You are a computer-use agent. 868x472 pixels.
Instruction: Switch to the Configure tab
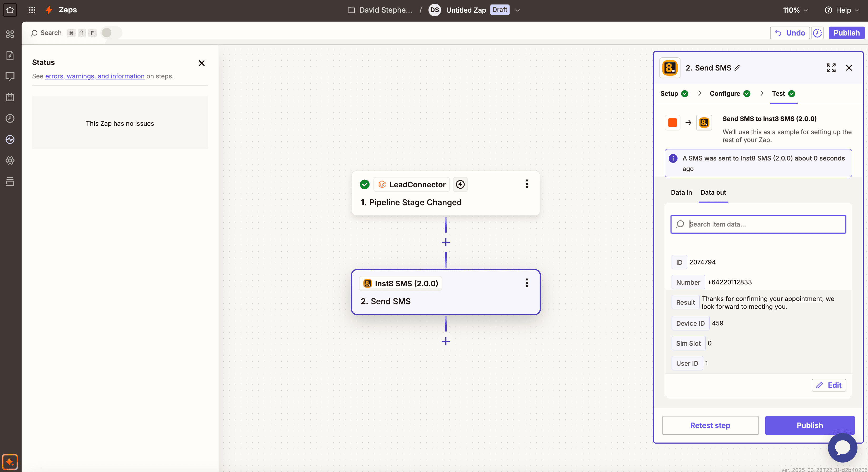click(x=730, y=94)
